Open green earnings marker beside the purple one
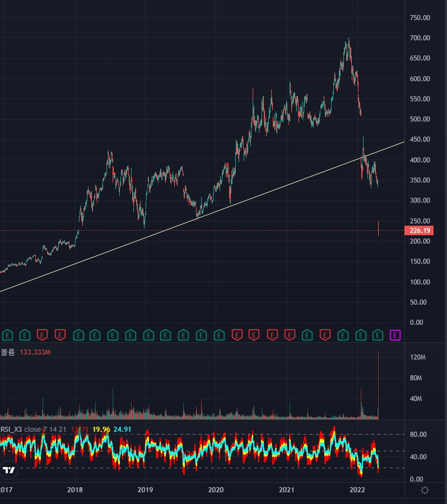The width and height of the screenshot is (447, 504). 378,335
